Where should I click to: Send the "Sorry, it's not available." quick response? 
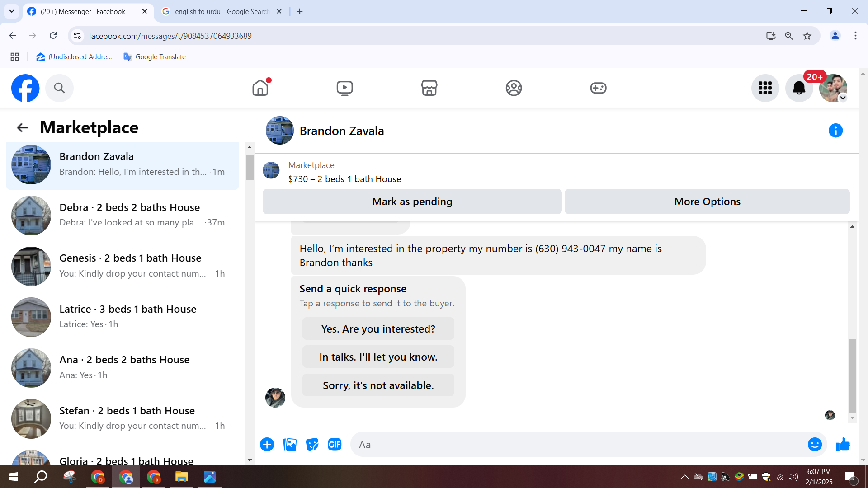tap(378, 385)
